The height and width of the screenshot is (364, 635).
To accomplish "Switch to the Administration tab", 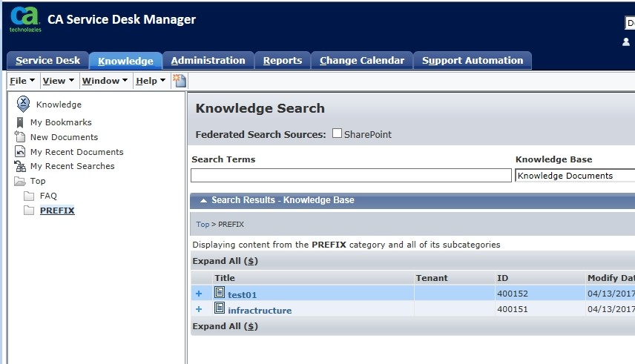I will 208,61.
